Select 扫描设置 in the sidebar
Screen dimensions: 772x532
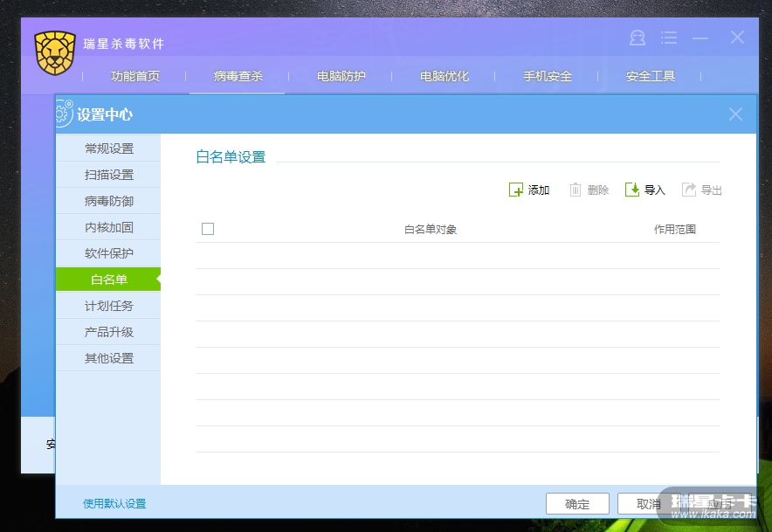[x=108, y=175]
